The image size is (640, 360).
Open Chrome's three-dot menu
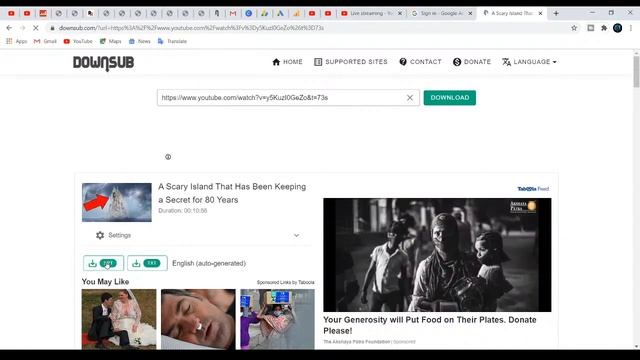[631, 28]
